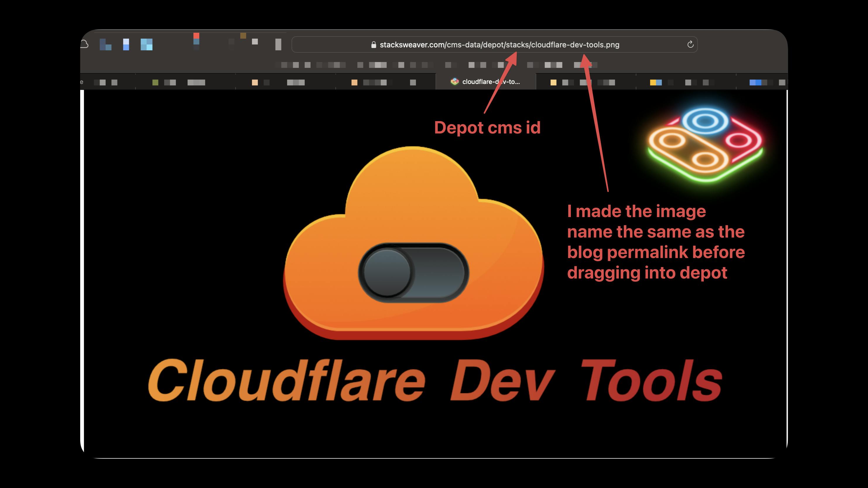
Task: Select the cloudflare-dev-to... browser tab
Action: [486, 82]
